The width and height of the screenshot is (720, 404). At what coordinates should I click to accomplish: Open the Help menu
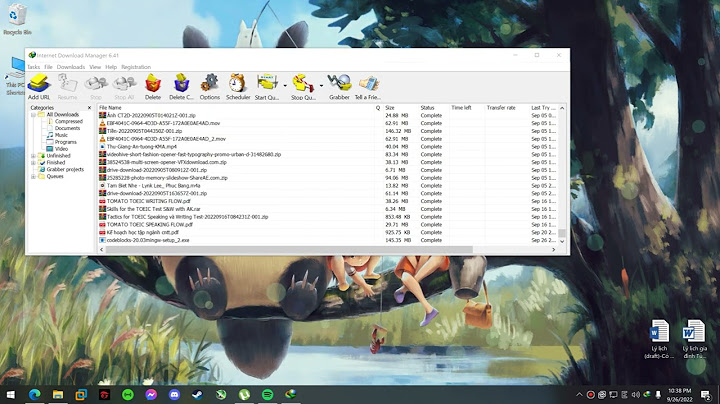click(x=111, y=67)
